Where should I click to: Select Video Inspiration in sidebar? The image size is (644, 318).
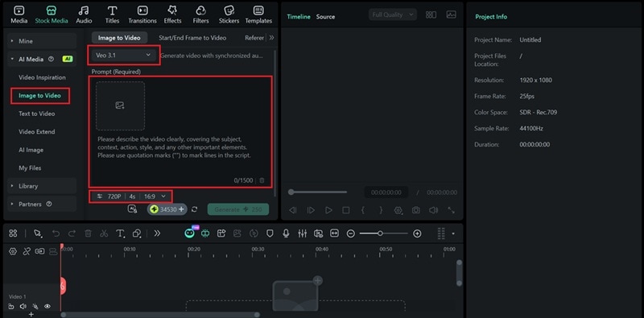click(42, 77)
